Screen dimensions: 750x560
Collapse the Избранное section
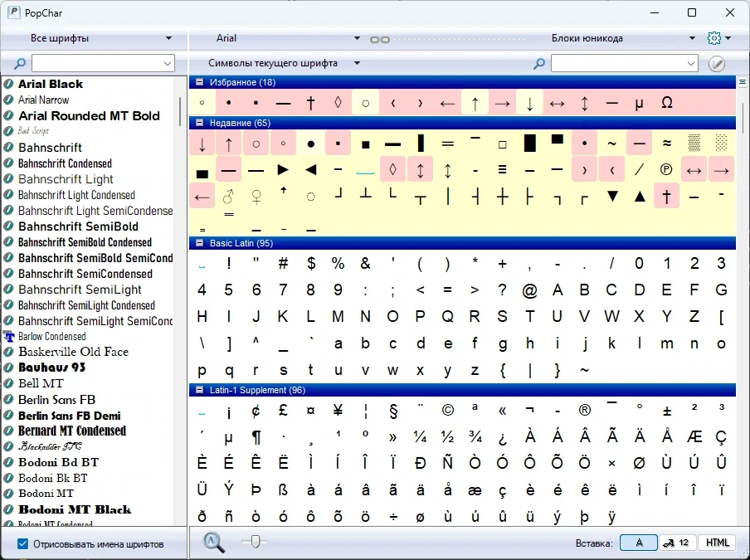coord(200,82)
